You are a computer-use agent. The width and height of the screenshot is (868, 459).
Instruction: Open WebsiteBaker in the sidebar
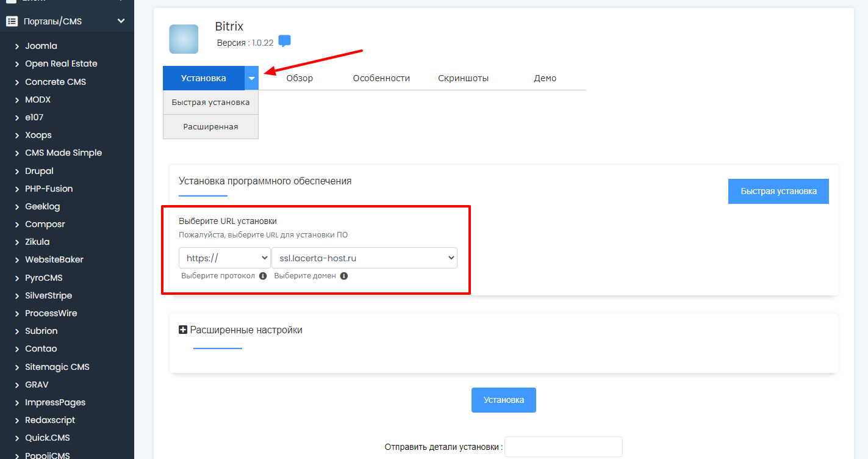click(54, 259)
